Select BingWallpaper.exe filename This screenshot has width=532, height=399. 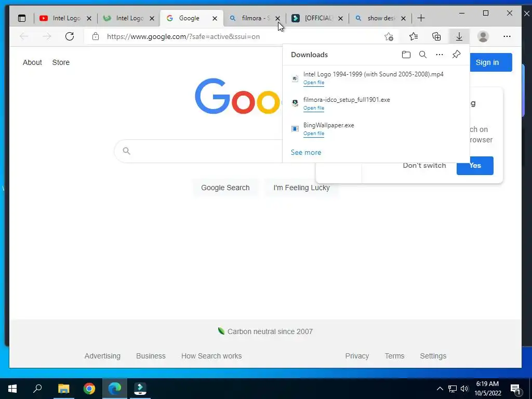pyautogui.click(x=328, y=125)
